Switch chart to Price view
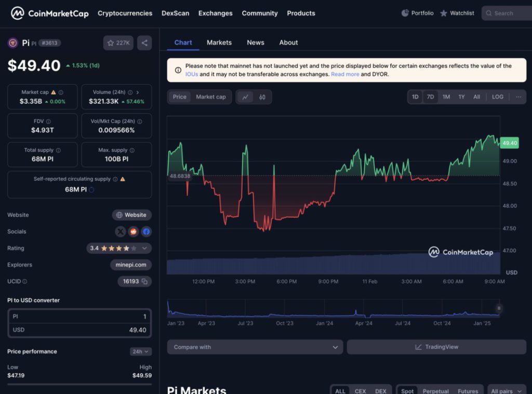The width and height of the screenshot is (532, 394). (x=179, y=97)
